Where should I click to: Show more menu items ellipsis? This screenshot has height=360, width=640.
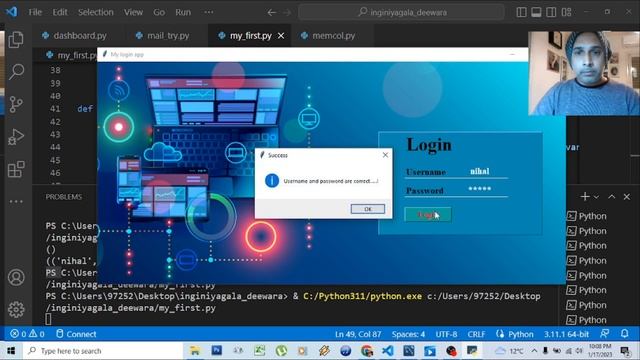tap(209, 12)
